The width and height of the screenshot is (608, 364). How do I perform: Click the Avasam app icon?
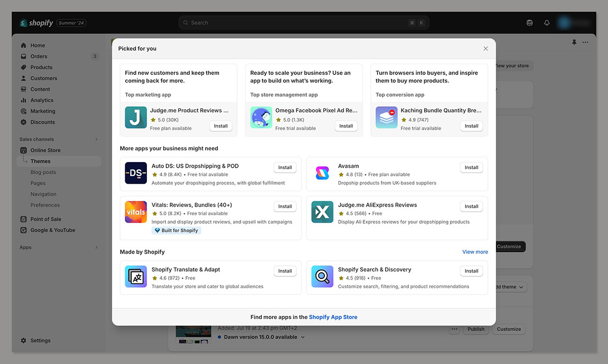[x=322, y=173]
